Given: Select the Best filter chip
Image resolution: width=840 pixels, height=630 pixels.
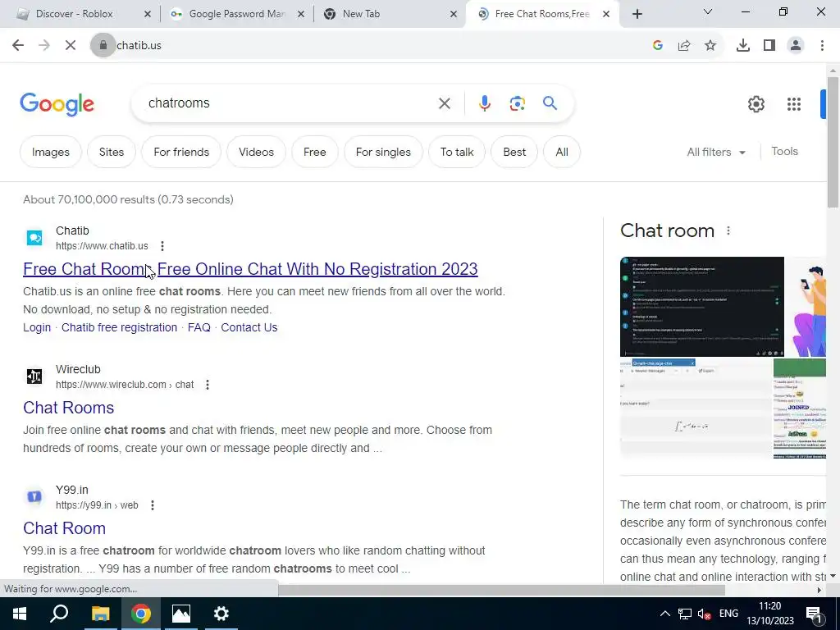Looking at the screenshot, I should [514, 152].
